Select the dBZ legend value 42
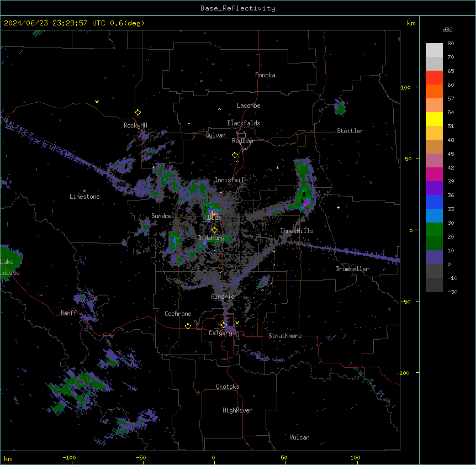 (451, 167)
